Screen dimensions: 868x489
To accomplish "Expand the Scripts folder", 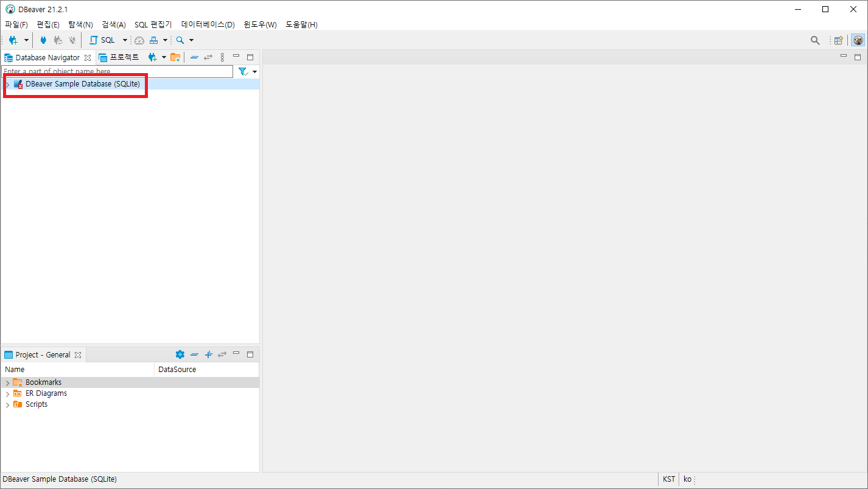I will pyautogui.click(x=7, y=404).
